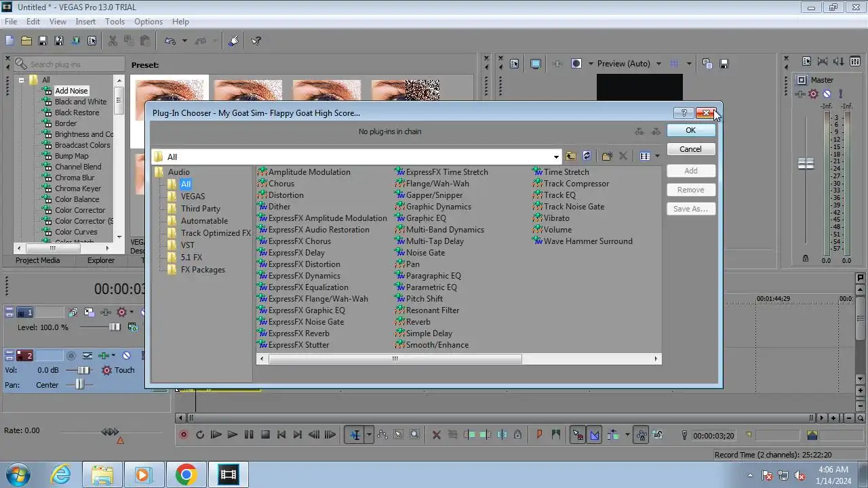This screenshot has width=868, height=488.
Task: Adjust the Pan slider on track 2
Action: pyautogui.click(x=80, y=385)
